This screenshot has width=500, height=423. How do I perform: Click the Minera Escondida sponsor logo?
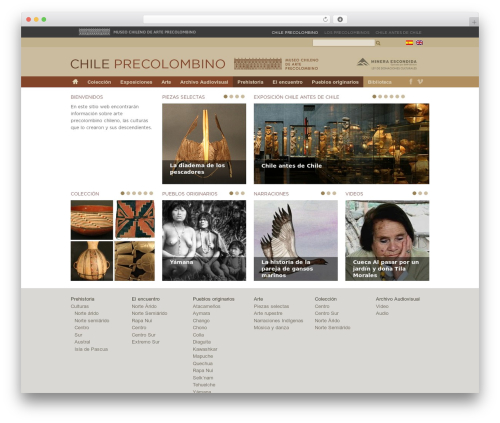pos(387,64)
